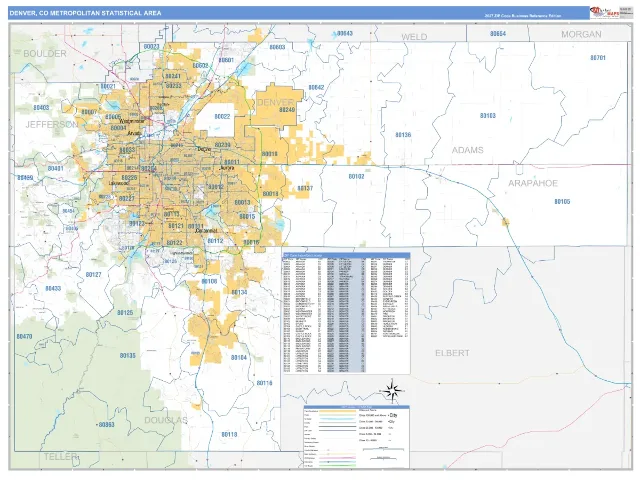Click the compass rose north arrow symbol
Viewport: 640px width, 480px height.
click(x=392, y=391)
